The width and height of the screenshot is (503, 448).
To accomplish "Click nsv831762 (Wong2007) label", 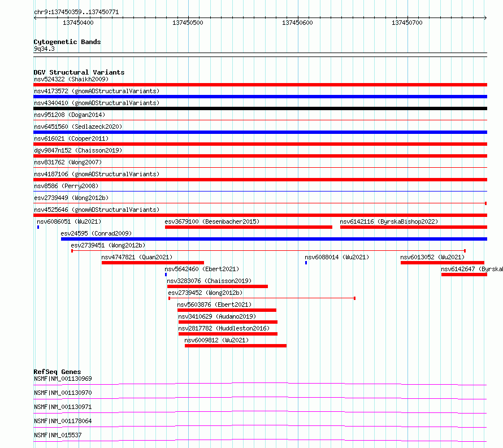I will point(68,162).
